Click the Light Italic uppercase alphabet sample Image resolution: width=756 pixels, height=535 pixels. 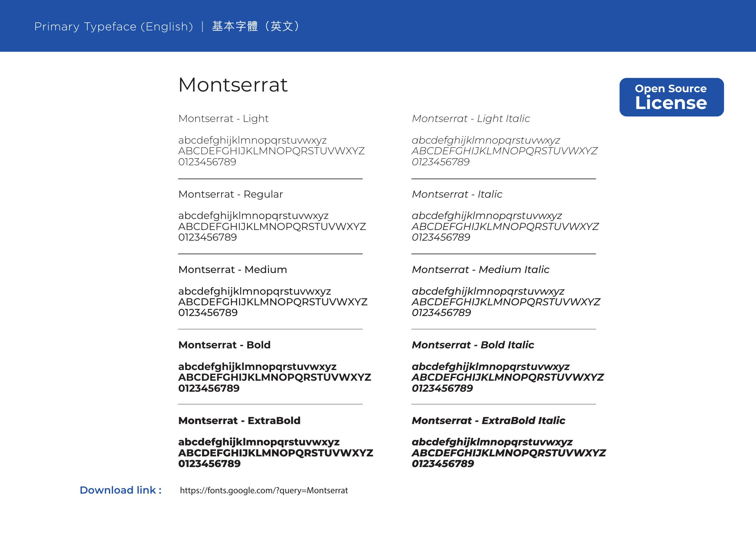pyautogui.click(x=505, y=151)
